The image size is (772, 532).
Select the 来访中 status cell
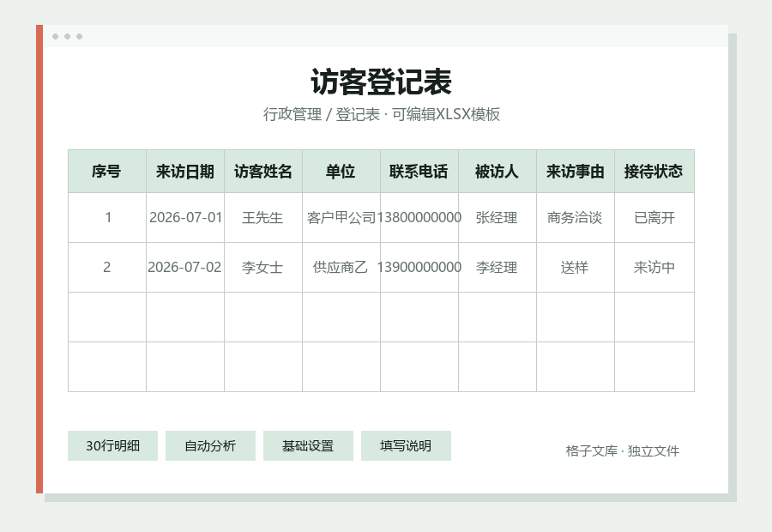[x=654, y=268]
